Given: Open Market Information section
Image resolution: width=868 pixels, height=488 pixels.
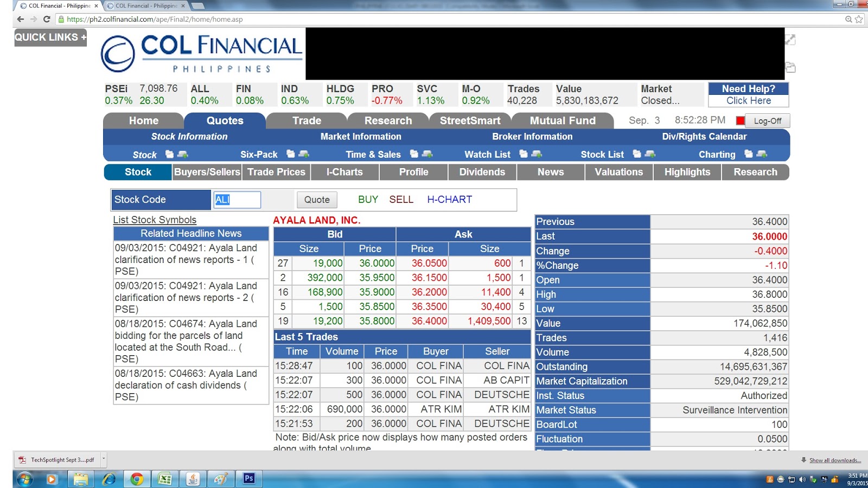Looking at the screenshot, I should point(361,137).
